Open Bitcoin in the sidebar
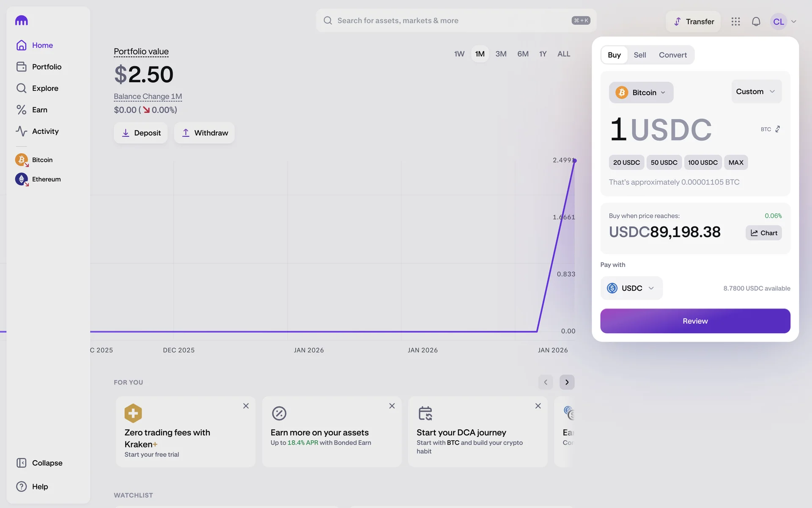This screenshot has height=508, width=812. 42,160
